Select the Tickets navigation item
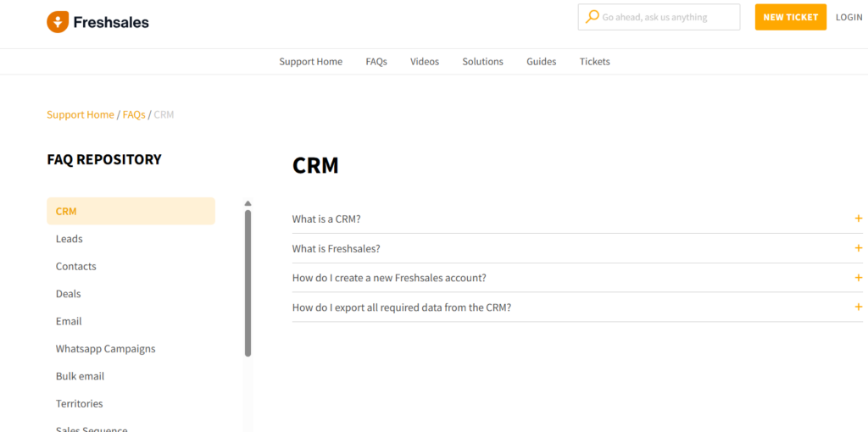Screen dimensions: 868x432 click(x=594, y=62)
